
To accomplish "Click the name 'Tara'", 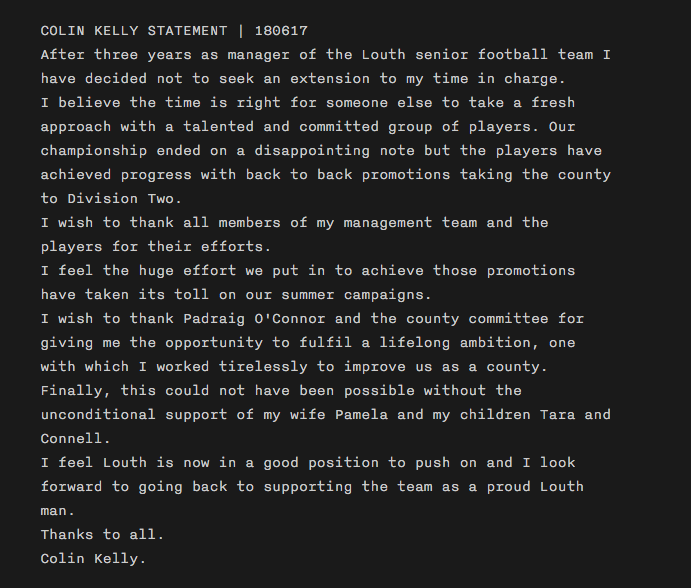I will pyautogui.click(x=557, y=415).
